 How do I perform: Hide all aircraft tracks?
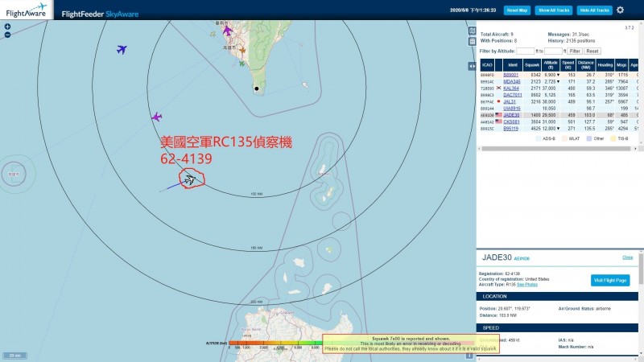point(594,10)
